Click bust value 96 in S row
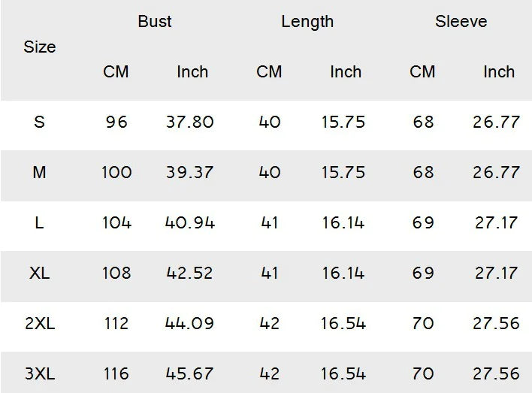 click(x=116, y=122)
